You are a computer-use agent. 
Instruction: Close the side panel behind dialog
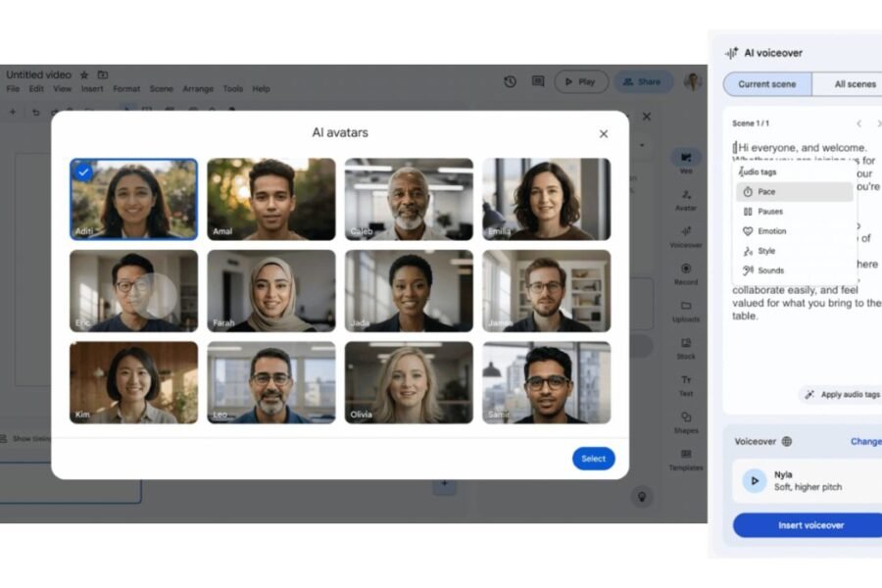pyautogui.click(x=647, y=117)
